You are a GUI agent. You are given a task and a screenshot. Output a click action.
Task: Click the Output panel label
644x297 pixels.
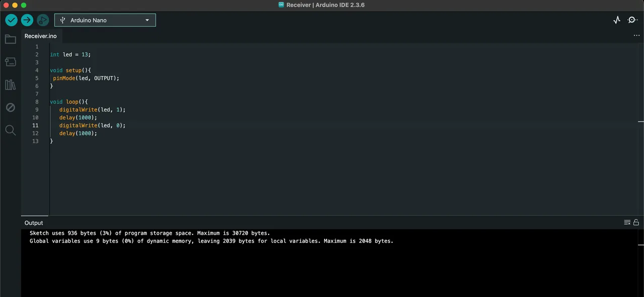click(34, 223)
